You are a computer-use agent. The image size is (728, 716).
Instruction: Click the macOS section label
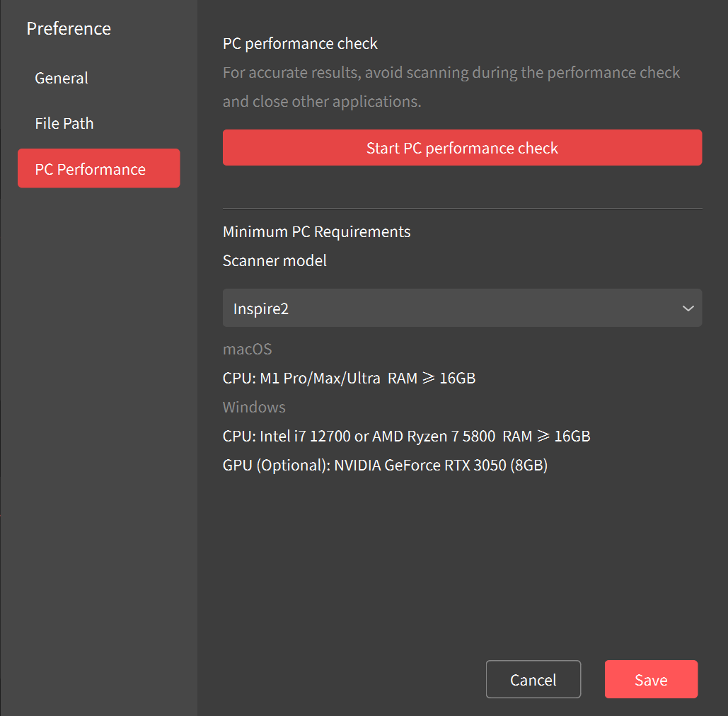247,349
